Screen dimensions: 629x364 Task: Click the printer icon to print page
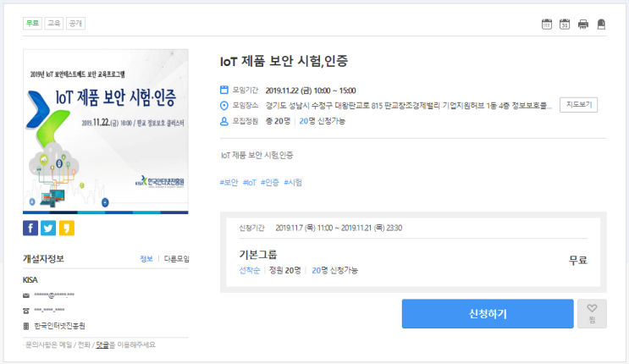583,25
